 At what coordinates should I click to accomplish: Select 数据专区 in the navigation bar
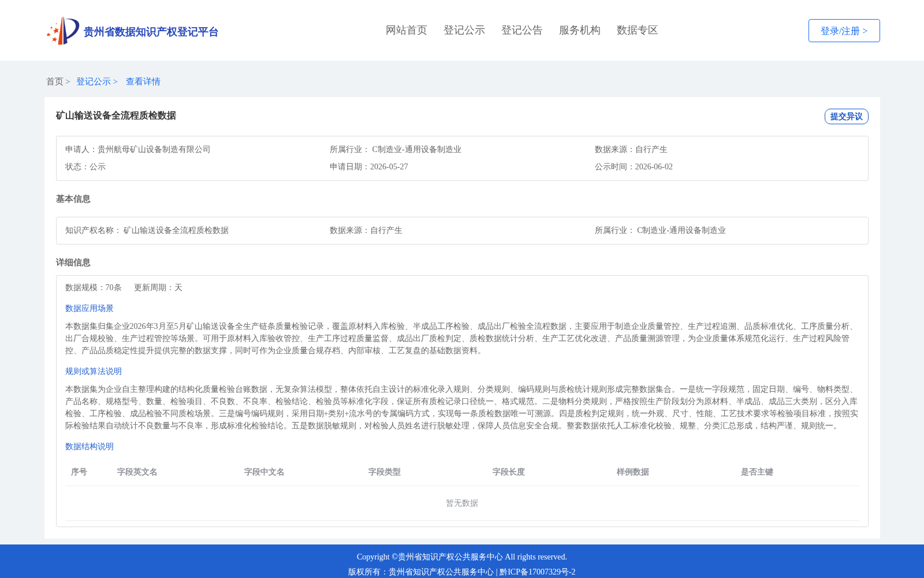point(638,30)
